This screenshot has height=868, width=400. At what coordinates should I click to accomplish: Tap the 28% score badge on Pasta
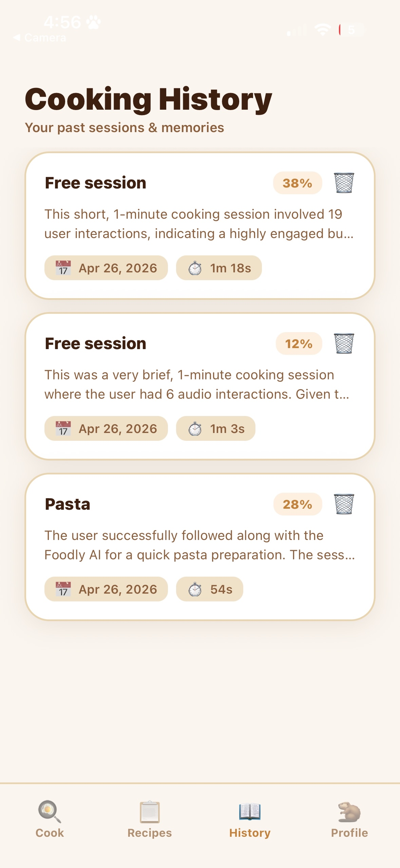pos(297,504)
